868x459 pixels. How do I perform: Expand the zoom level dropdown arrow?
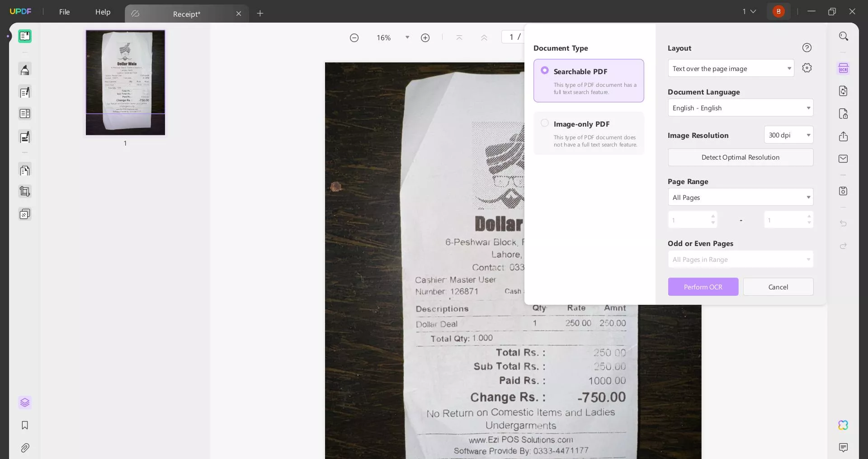click(407, 38)
